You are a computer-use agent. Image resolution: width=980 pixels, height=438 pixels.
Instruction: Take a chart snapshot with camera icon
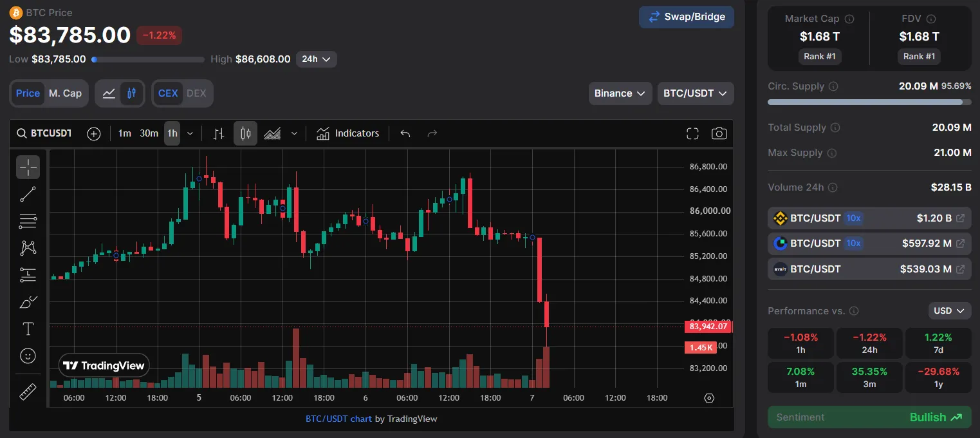click(x=719, y=133)
